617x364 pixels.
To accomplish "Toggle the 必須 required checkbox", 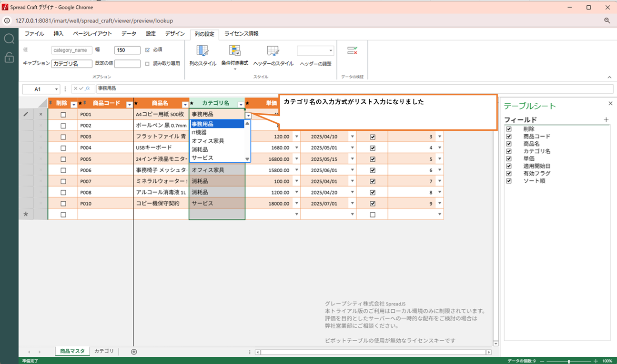I will pos(147,50).
